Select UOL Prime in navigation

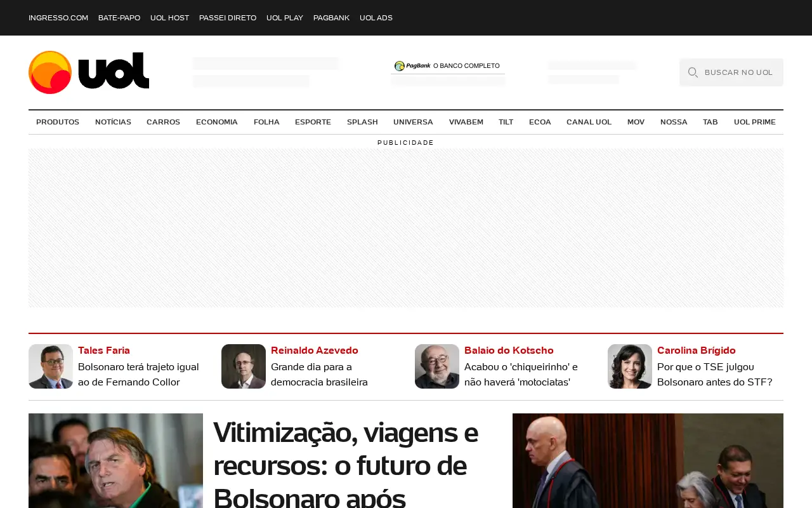pyautogui.click(x=755, y=122)
